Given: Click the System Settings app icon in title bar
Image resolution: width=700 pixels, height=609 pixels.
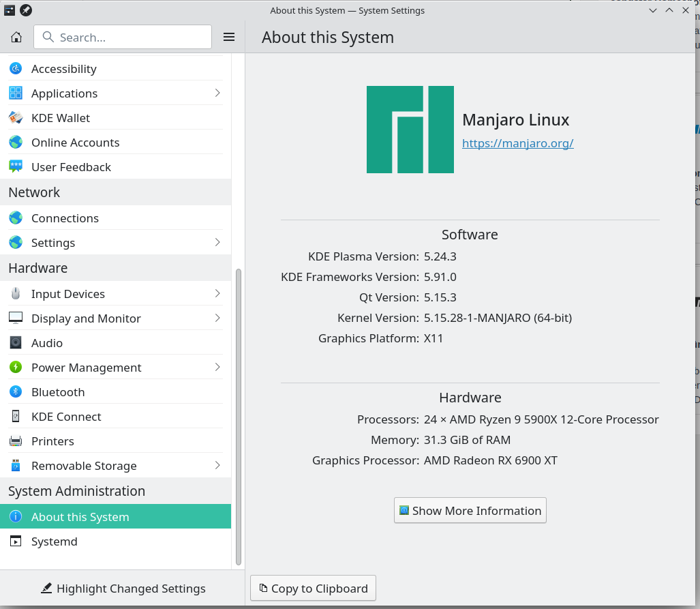Looking at the screenshot, I should [10, 10].
